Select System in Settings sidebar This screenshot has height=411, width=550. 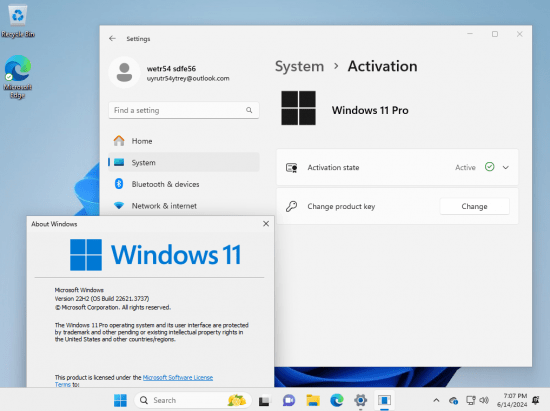(x=184, y=162)
